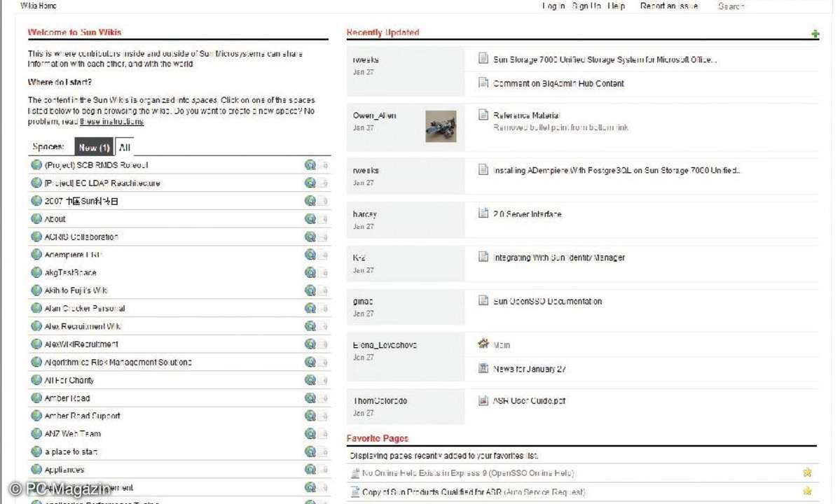This screenshot has width=840, height=504.
Task: Click globe icon beside Alex Recruitment Wiki
Action: pyautogui.click(x=36, y=325)
